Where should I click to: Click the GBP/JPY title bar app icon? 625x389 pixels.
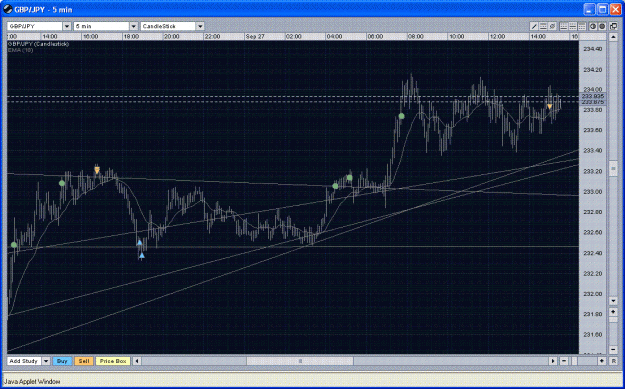tap(8, 9)
